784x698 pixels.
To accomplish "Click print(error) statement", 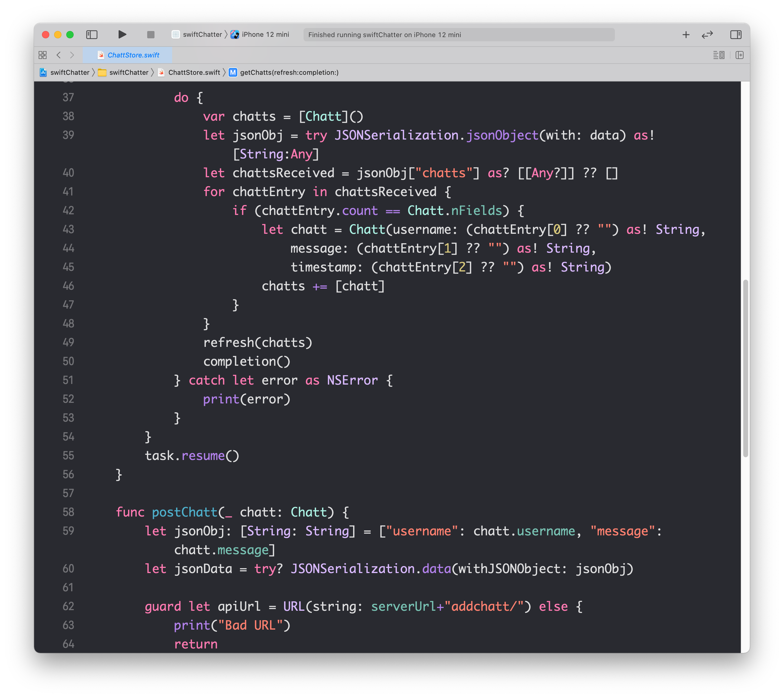I will pos(247,399).
